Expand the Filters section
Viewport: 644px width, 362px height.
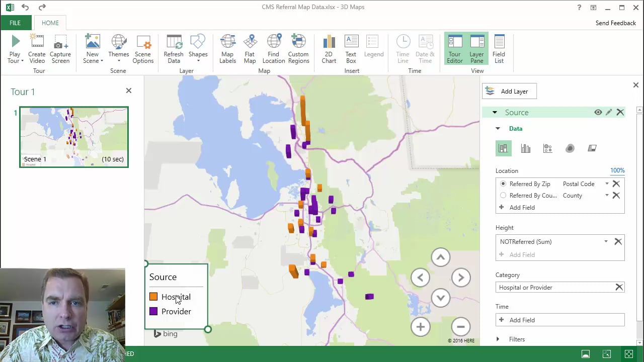[498, 339]
